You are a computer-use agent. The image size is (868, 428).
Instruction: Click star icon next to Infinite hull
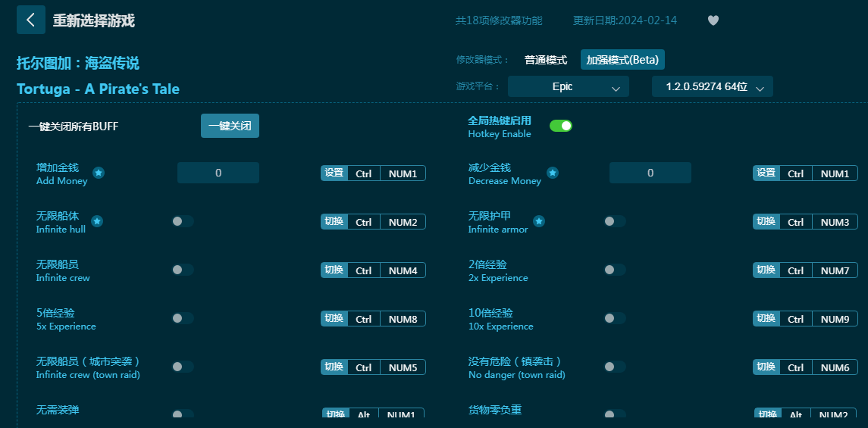click(97, 221)
